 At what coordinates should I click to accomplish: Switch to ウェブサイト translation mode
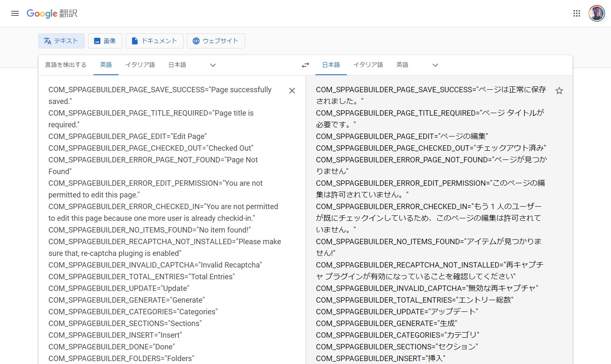point(215,41)
